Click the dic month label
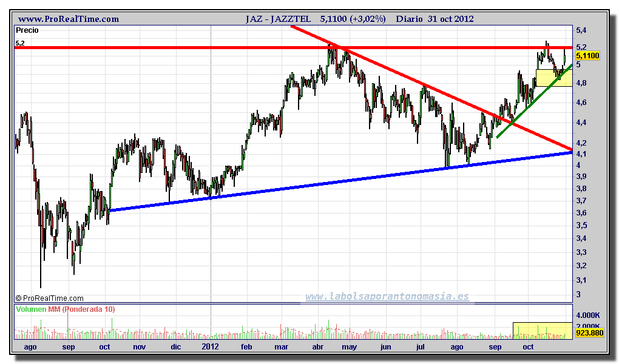The width and height of the screenshot is (619, 364). 175,347
